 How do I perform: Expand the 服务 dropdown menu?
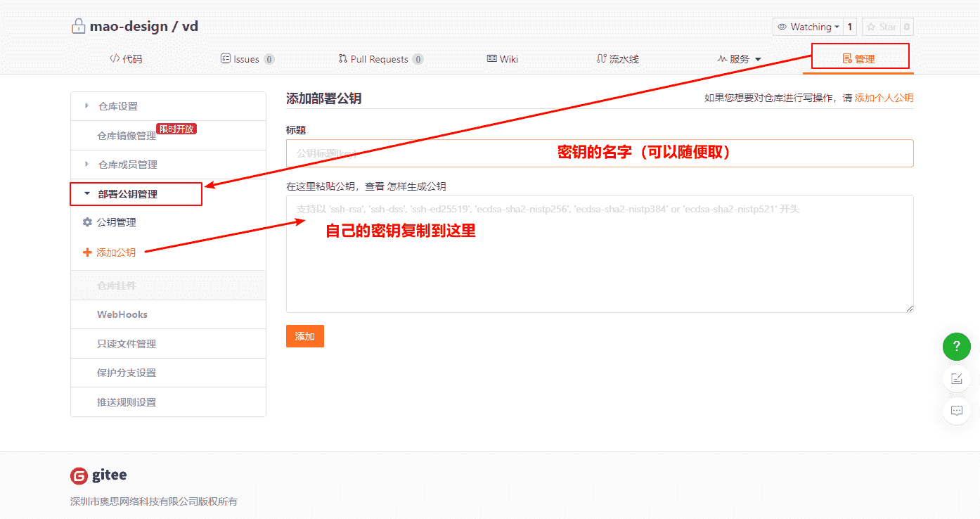coord(739,59)
